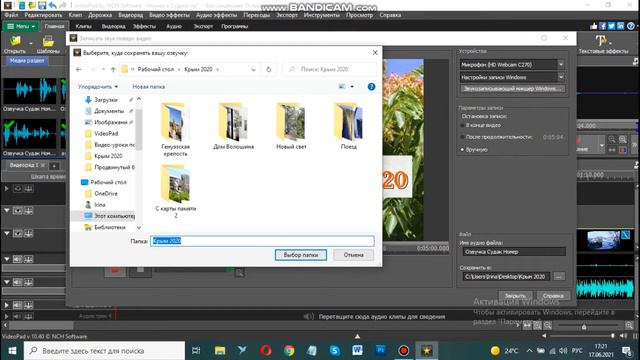
Task: Toggle mute on second audio track
Action: pos(18,282)
